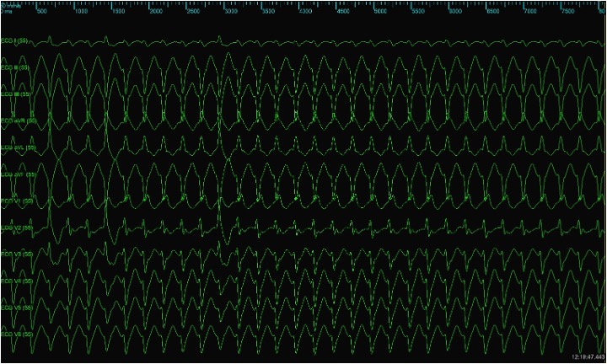Select the ECG III (55) channel label

[16, 94]
